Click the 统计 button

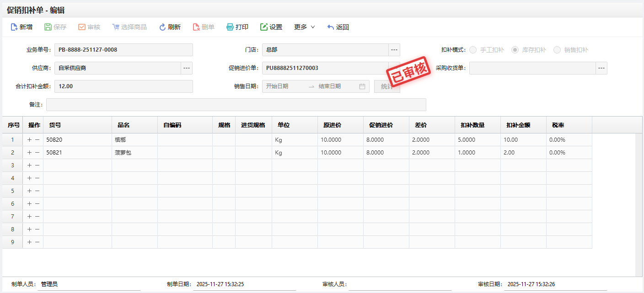(x=387, y=86)
